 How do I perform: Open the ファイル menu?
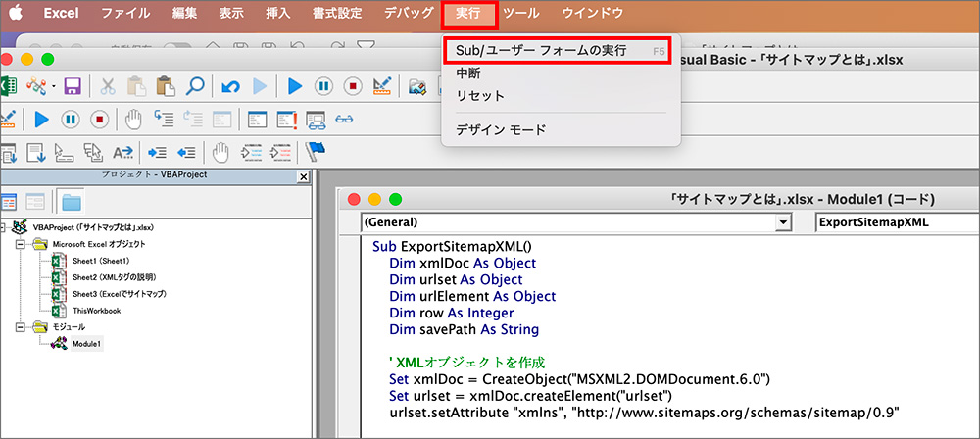click(125, 13)
